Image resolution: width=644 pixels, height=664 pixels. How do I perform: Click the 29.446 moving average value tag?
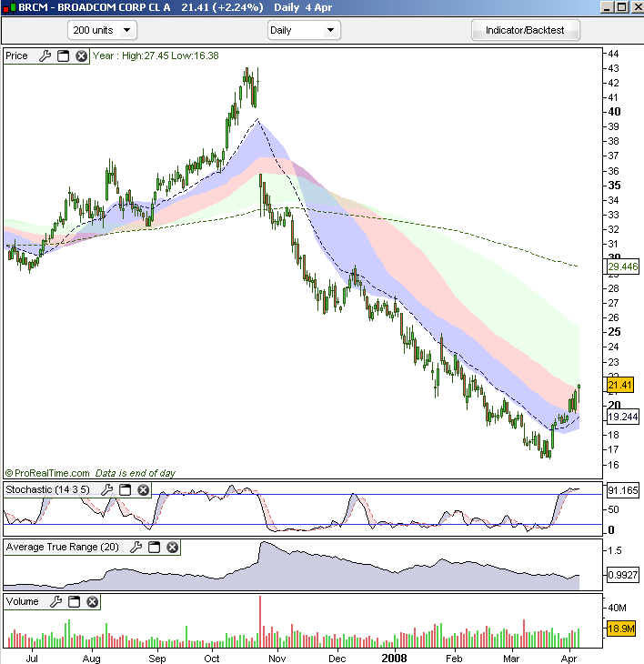622,267
